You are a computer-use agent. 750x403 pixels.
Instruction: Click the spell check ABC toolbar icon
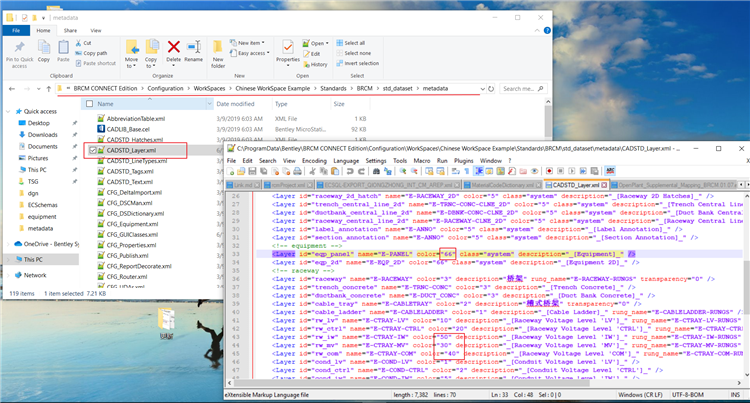610,171
